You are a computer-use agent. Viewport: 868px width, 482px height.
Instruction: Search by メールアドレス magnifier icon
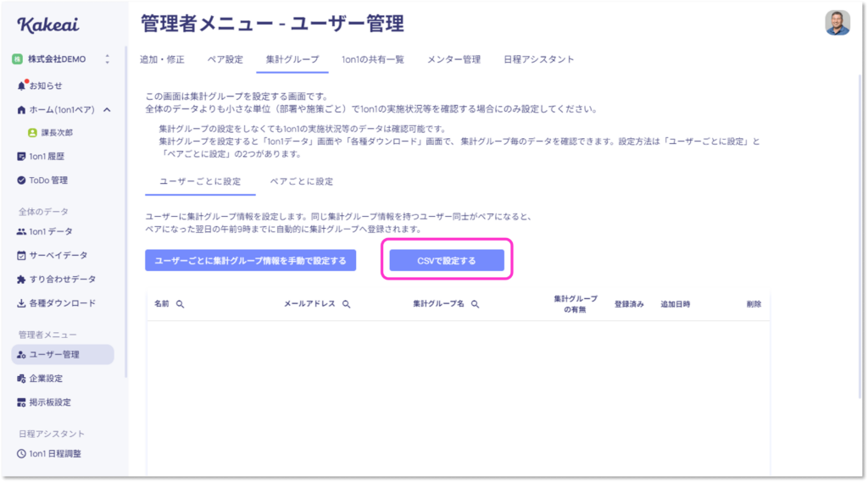point(346,304)
